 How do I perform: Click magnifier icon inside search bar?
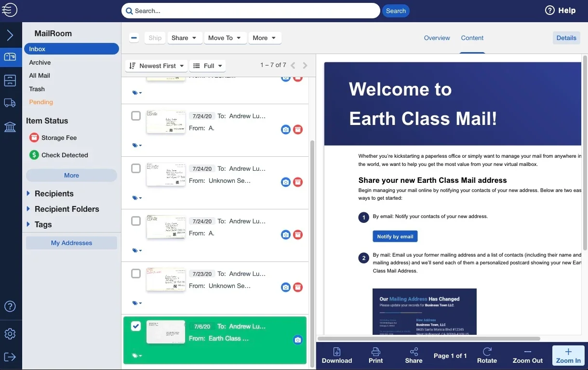[129, 11]
